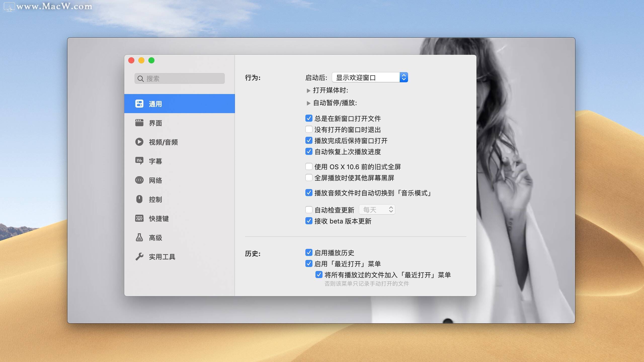Toggle 启用「最近打开」菜单 checkbox

309,263
